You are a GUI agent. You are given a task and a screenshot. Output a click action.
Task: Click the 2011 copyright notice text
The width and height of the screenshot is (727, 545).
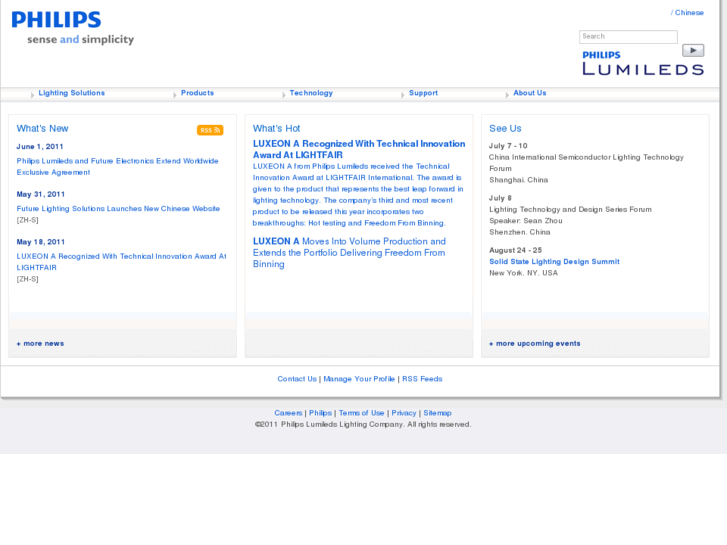click(363, 424)
